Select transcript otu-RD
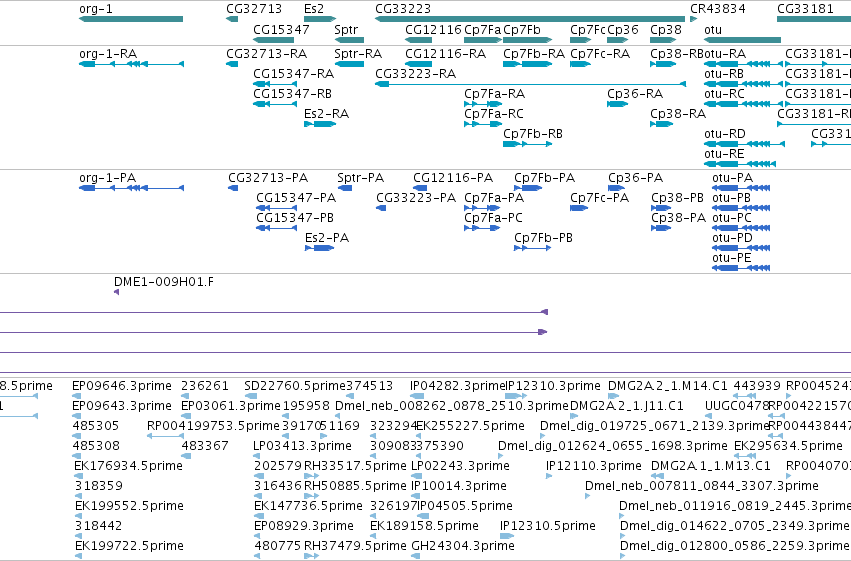851x561 pixels. tap(744, 144)
